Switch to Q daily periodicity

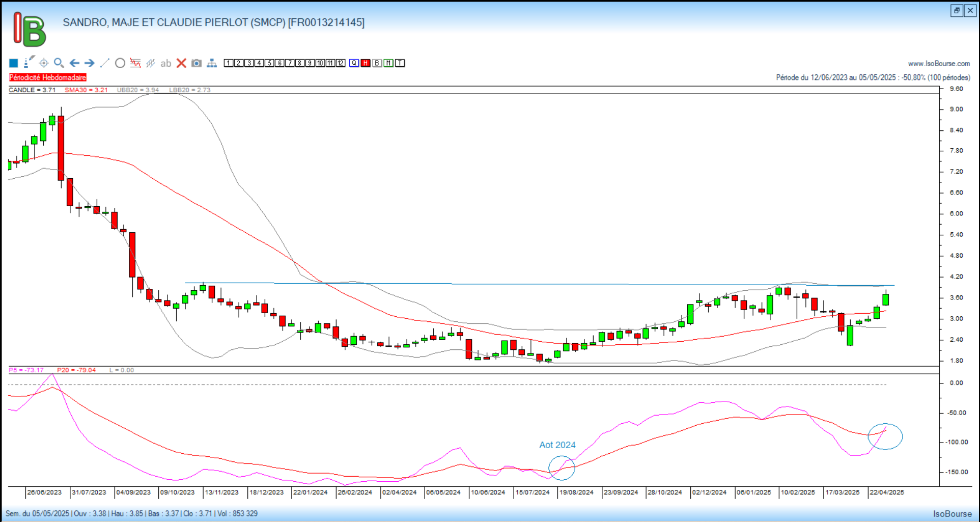point(354,63)
